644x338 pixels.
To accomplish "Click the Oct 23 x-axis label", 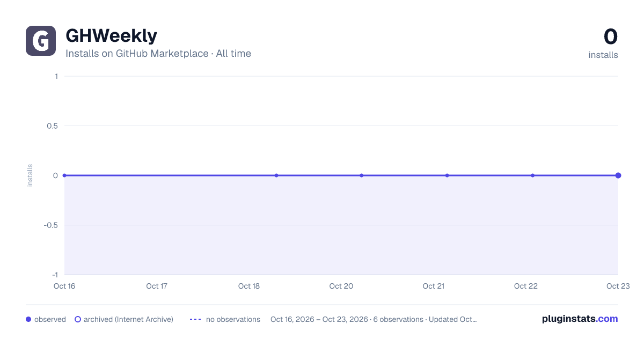I will pyautogui.click(x=618, y=286).
